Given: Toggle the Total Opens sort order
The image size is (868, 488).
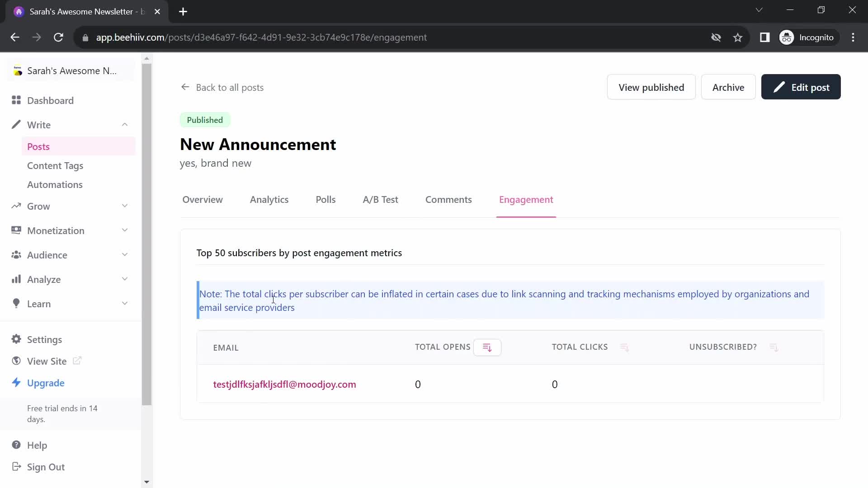Looking at the screenshot, I should click(487, 347).
